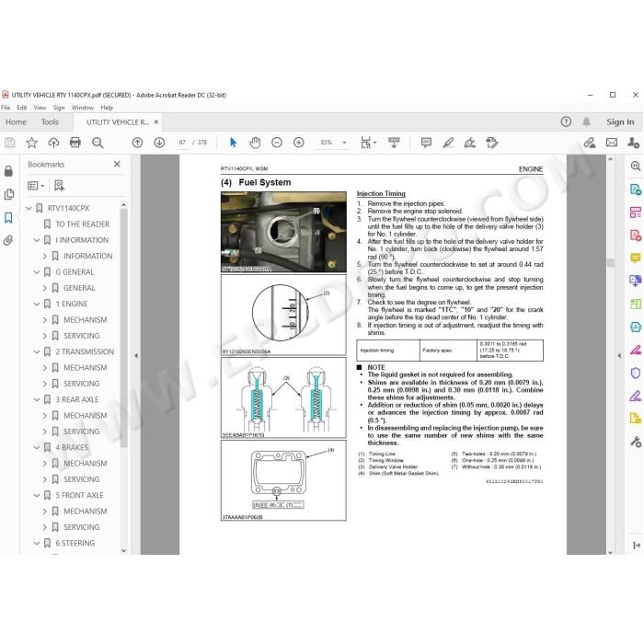Select the arrow Selection tool
The width and height of the screenshot is (644, 644).
pos(234,143)
